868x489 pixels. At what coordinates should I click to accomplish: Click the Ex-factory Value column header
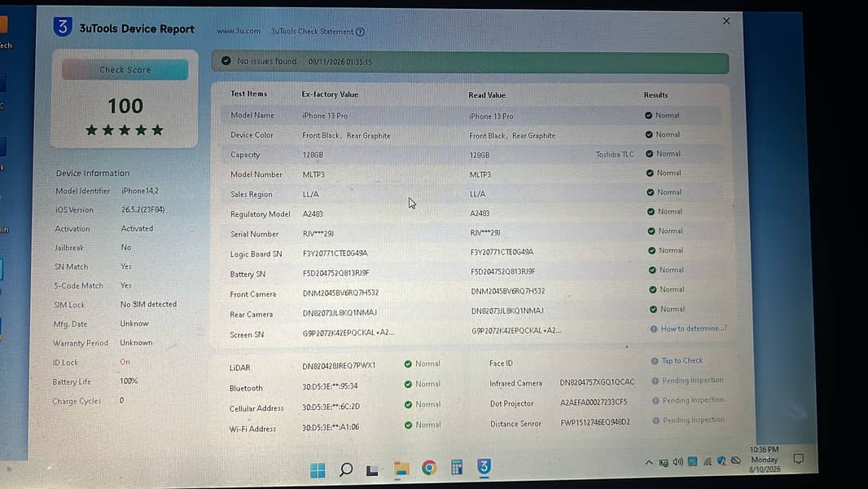pyautogui.click(x=330, y=95)
